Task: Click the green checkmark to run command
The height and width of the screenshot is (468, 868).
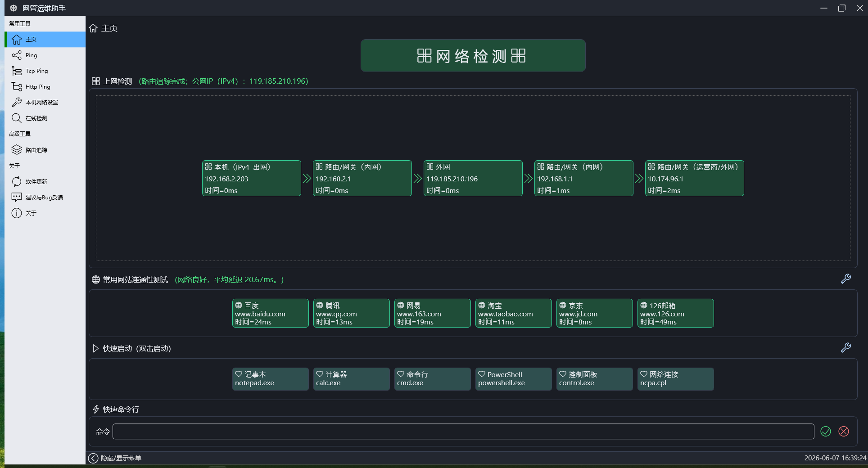Action: tap(826, 432)
